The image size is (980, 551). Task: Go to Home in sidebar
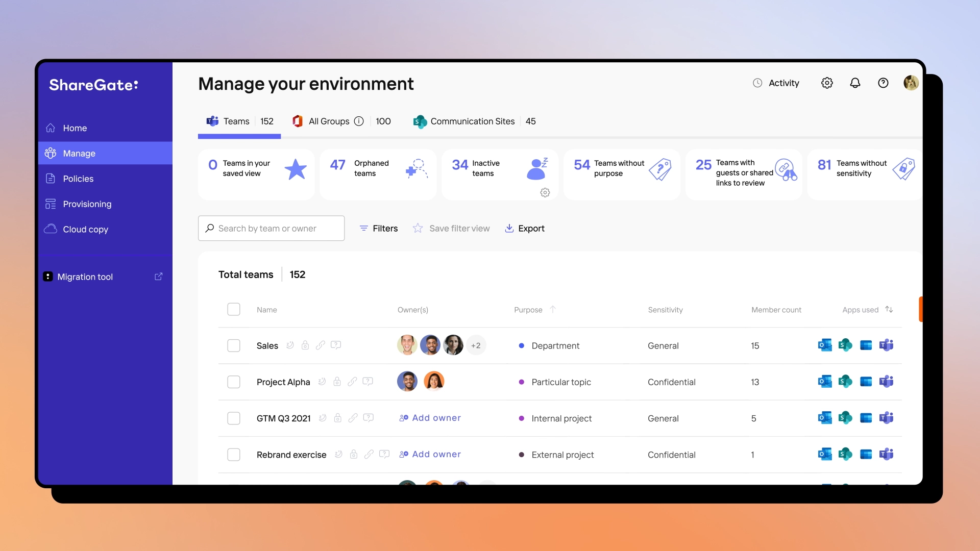105,128
